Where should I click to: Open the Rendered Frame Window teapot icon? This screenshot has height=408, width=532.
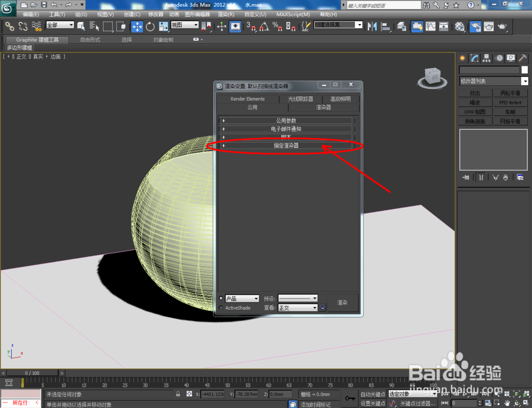pyautogui.click(x=488, y=26)
